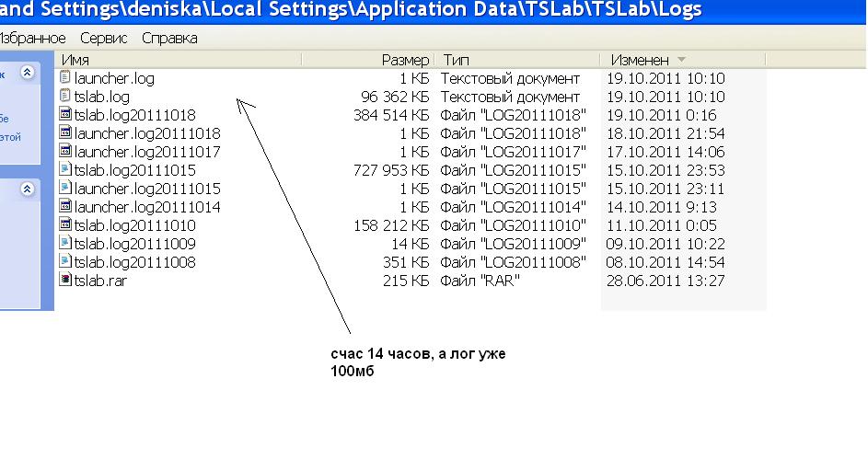Select the tslab.log text document icon

65,97
